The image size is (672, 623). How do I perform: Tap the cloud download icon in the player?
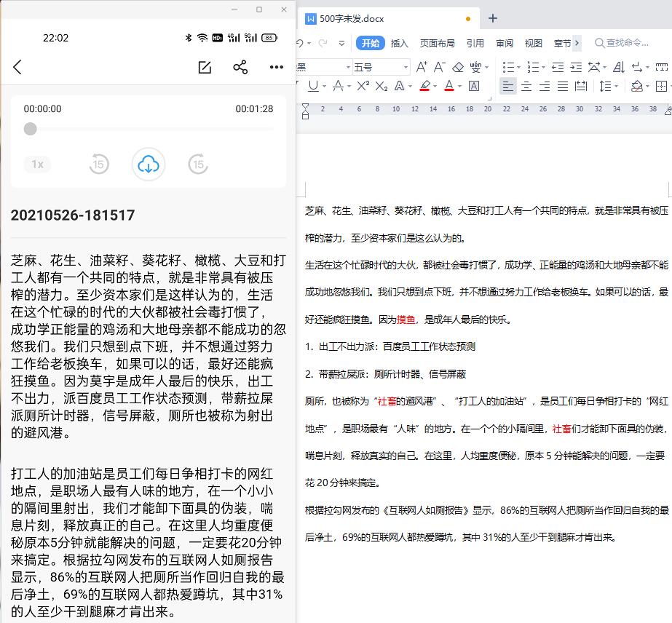point(148,164)
